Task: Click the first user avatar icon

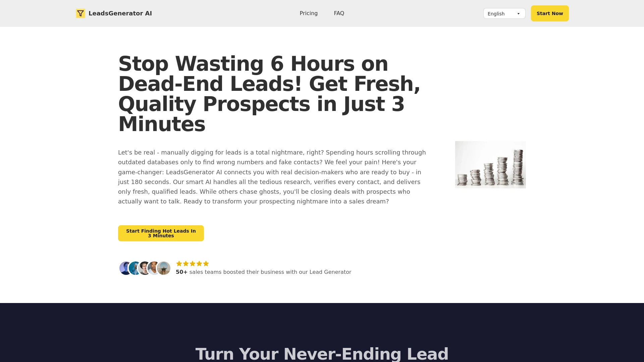Action: tap(125, 268)
